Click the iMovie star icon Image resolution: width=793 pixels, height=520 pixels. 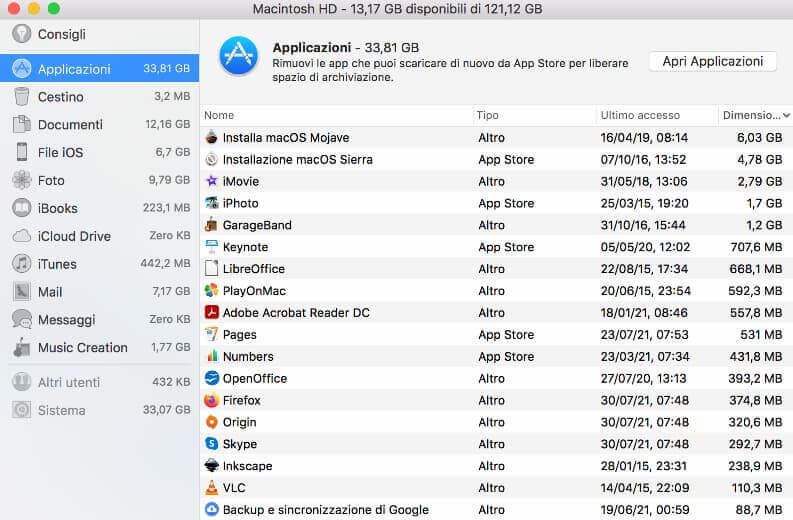[211, 181]
